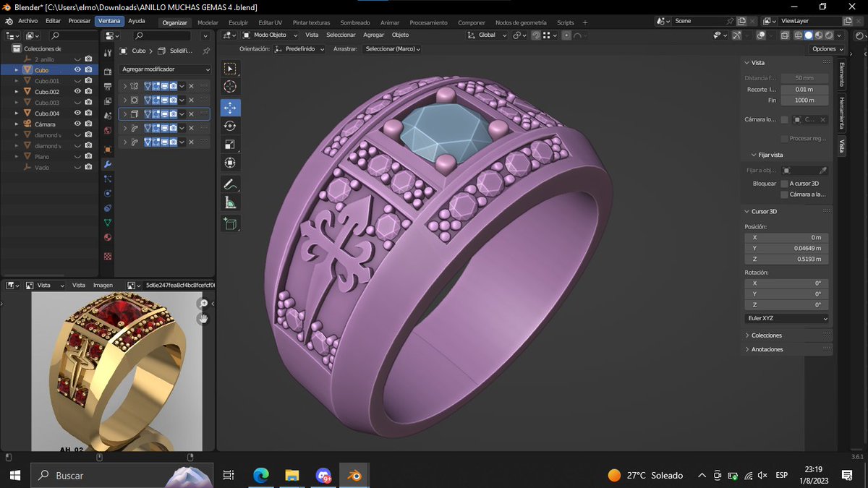This screenshot has height=488, width=868.
Task: Enable Bloquear A cursor 3D checkbox
Action: point(784,184)
